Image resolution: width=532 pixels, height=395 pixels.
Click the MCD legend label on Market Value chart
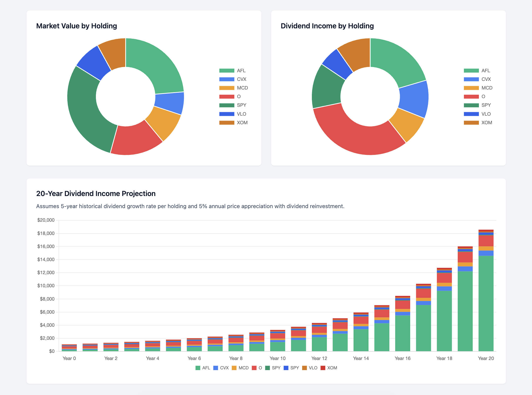click(242, 88)
